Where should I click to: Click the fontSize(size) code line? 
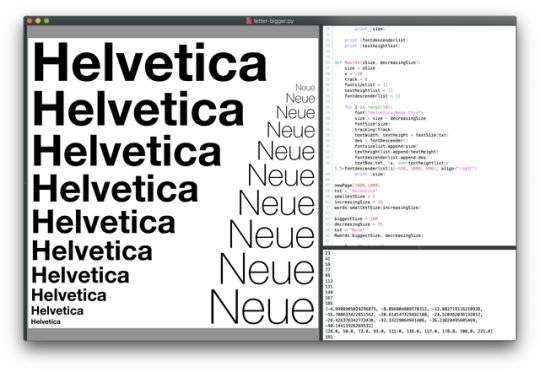(372, 124)
